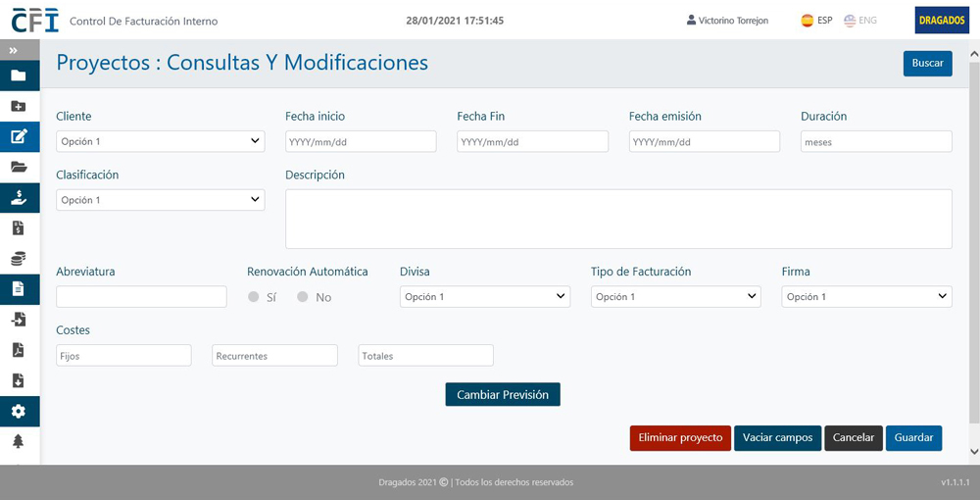Click the Buscar button
The height and width of the screenshot is (500, 980).
(x=927, y=64)
